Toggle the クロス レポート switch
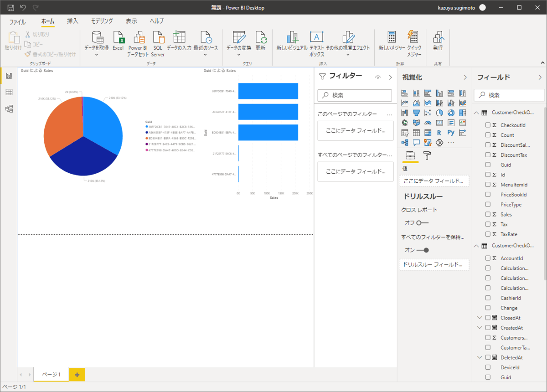Image resolution: width=547 pixels, height=392 pixels. click(x=422, y=223)
